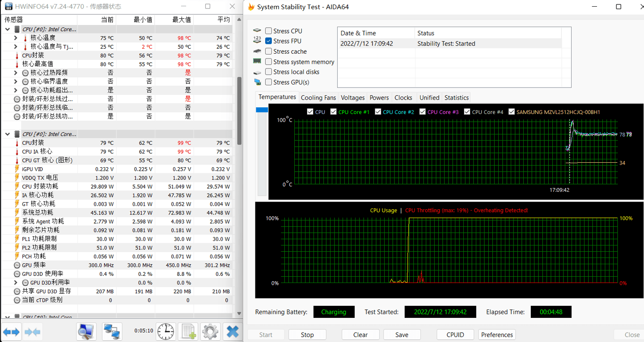
Task: Open HWiNFO settings gear icon
Action: click(210, 332)
